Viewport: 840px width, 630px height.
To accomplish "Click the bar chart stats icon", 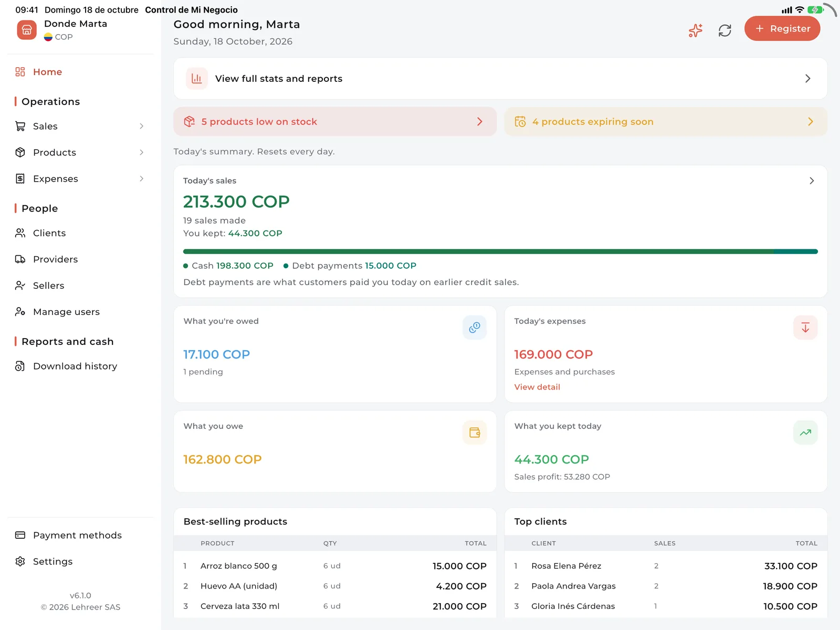I will [197, 79].
